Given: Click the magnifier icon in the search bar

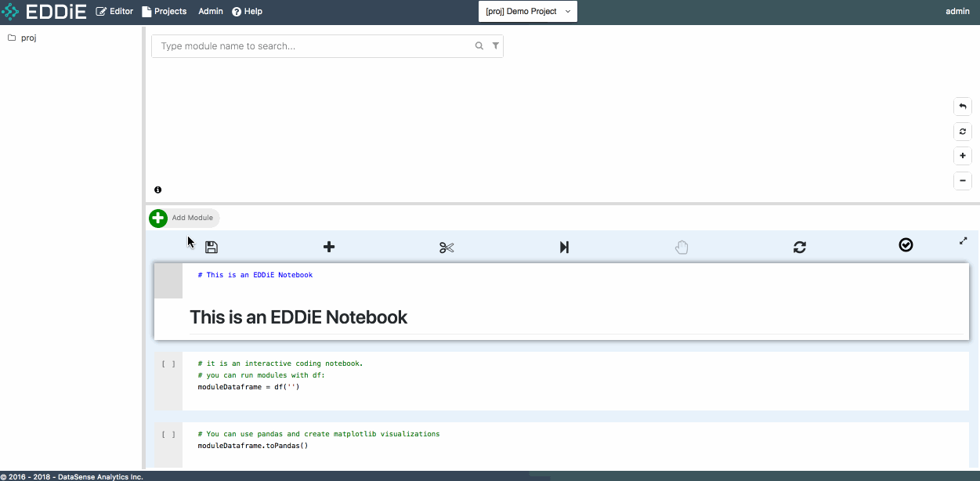Looking at the screenshot, I should pos(479,45).
